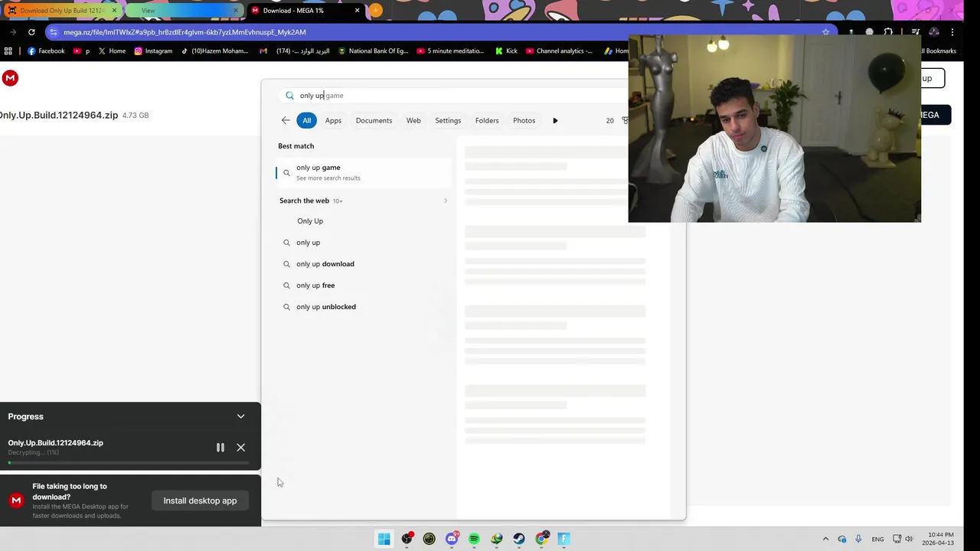Open the TikTok Hazem Moham bookmark
980x551 pixels.
click(x=214, y=51)
